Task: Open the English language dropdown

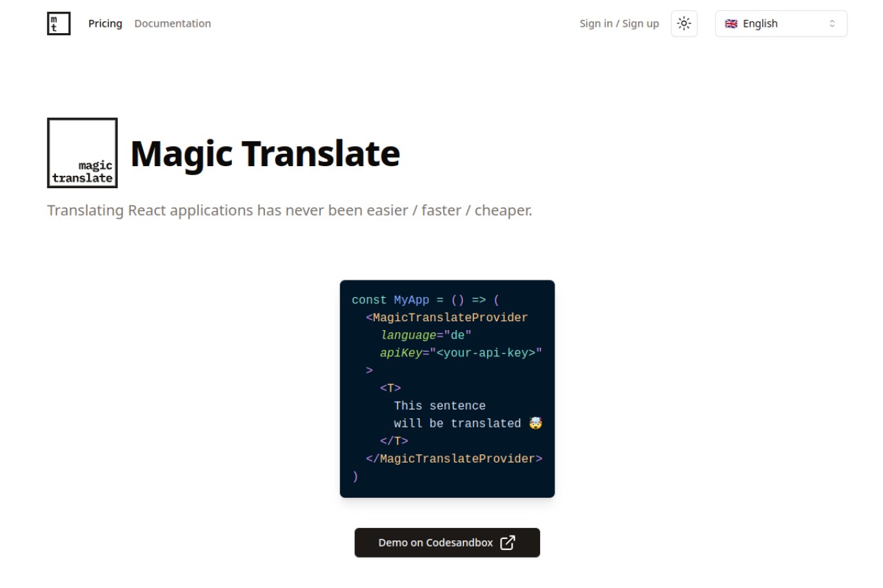Action: pos(781,23)
